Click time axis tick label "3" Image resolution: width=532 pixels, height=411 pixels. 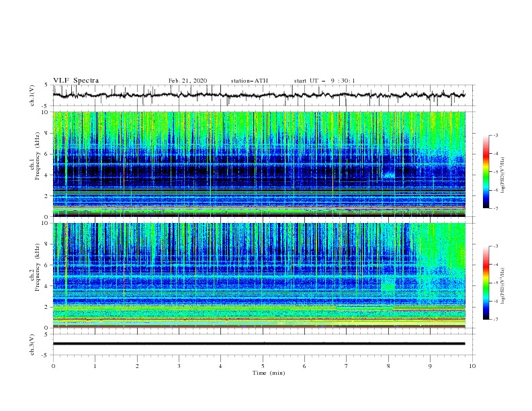[x=179, y=366]
